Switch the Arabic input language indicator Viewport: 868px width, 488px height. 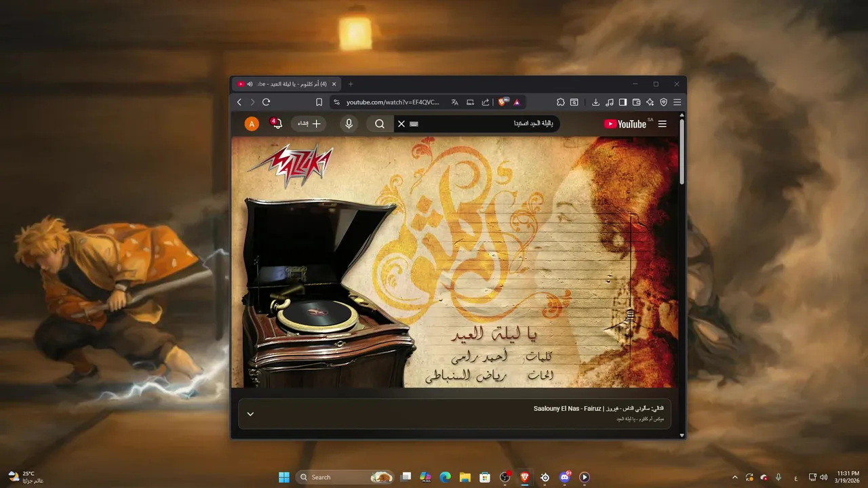click(795, 477)
